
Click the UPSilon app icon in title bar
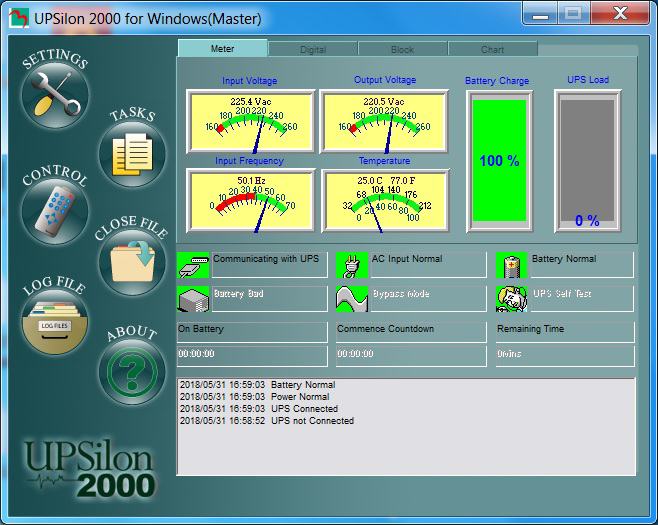point(18,18)
